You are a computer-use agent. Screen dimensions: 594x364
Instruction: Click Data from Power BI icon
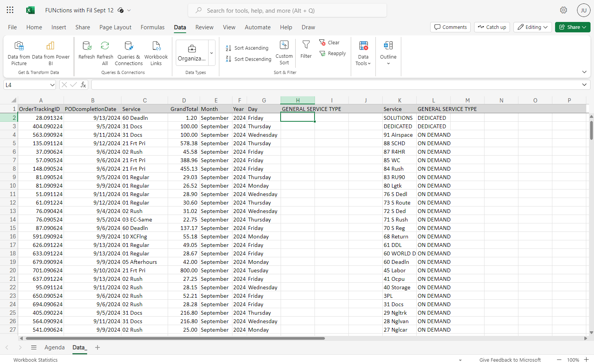[x=50, y=53]
